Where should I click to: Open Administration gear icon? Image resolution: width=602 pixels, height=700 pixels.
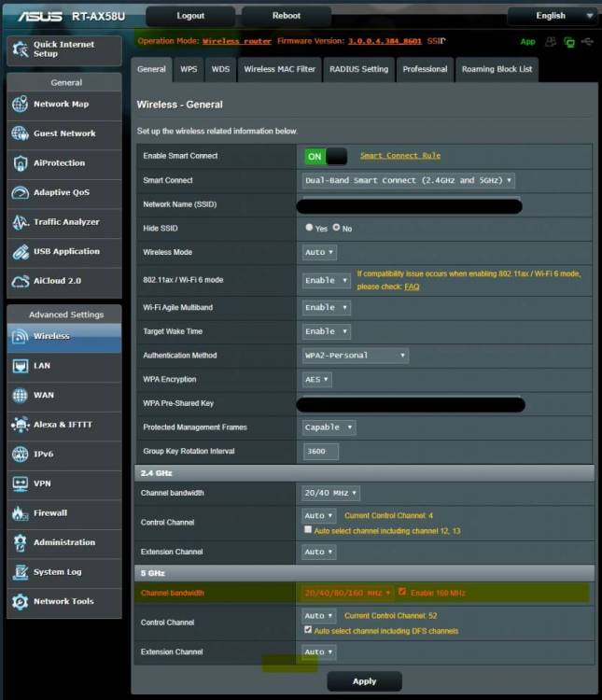click(x=21, y=542)
